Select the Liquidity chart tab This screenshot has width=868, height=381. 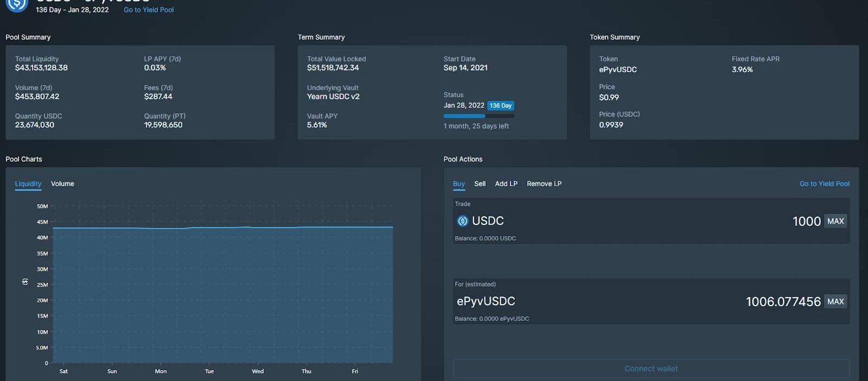pos(28,184)
